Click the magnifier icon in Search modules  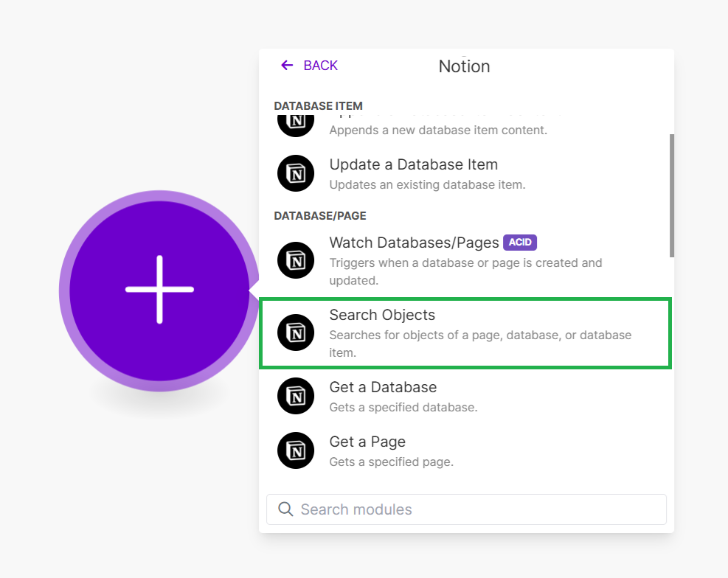[x=285, y=509]
